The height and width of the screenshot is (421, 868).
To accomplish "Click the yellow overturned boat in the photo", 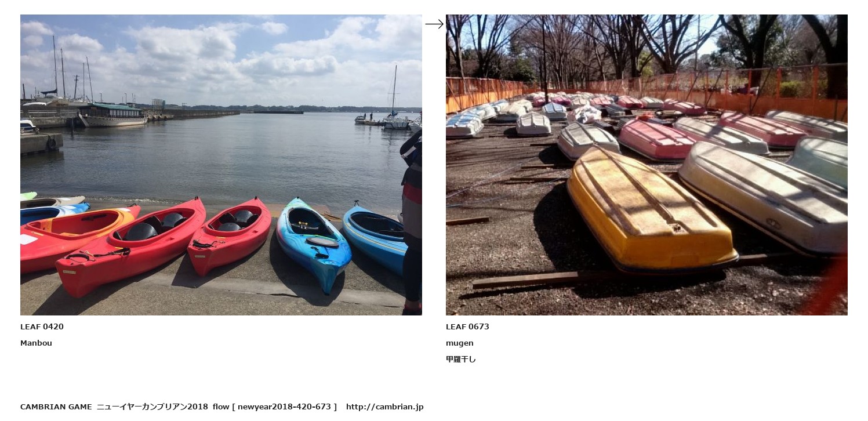I will 651,212.
